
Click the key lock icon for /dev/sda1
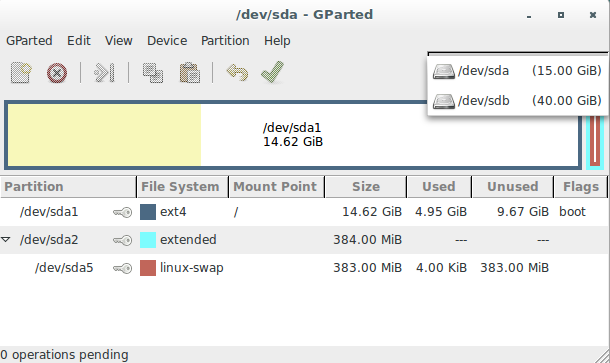click(x=123, y=212)
